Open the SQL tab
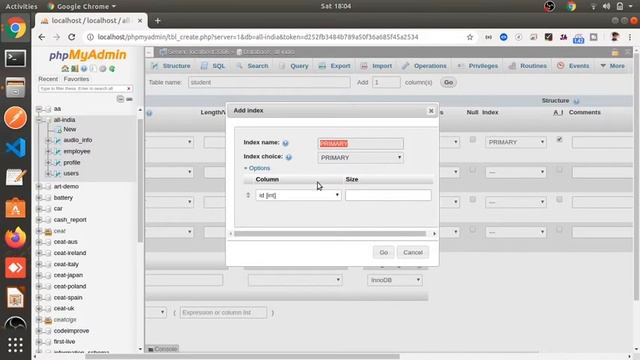This screenshot has height=360, width=640. tap(213, 66)
